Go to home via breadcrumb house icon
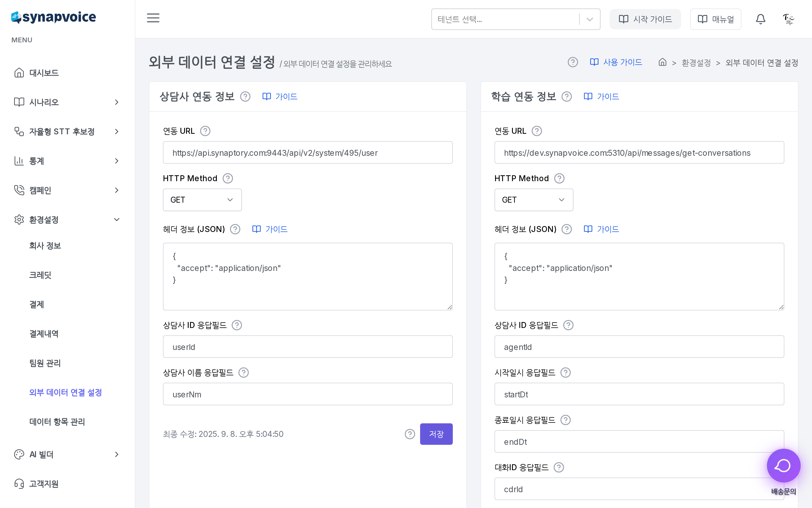The image size is (812, 508). [x=662, y=62]
